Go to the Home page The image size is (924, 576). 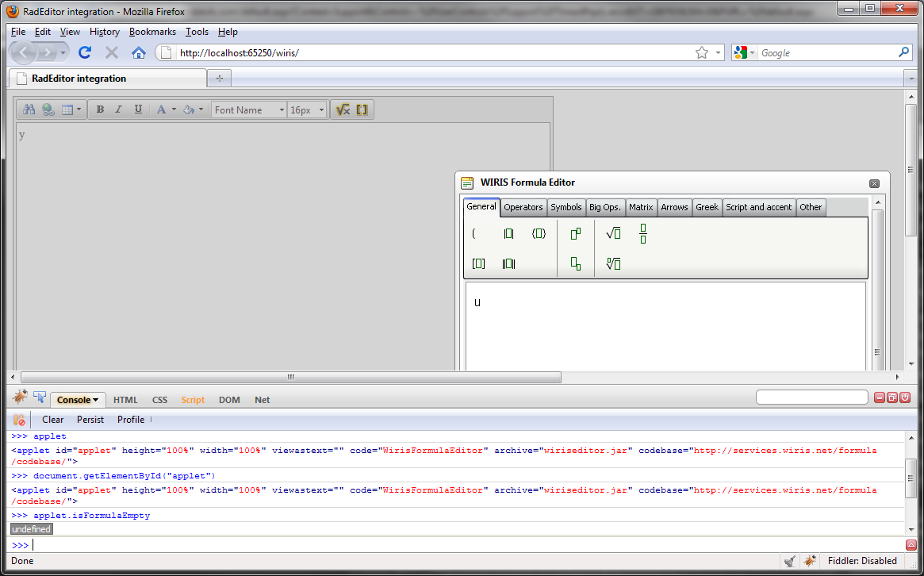(139, 52)
